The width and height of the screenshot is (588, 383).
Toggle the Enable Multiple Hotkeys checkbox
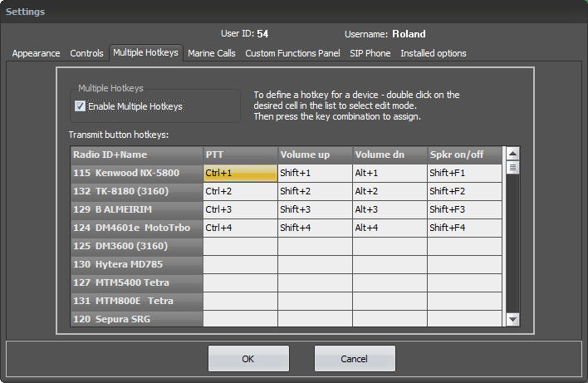tap(80, 106)
